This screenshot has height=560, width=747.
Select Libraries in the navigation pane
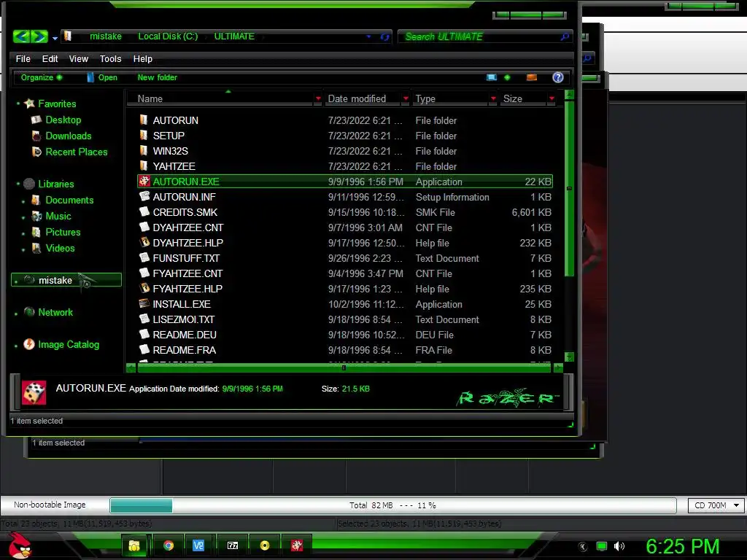55,184
